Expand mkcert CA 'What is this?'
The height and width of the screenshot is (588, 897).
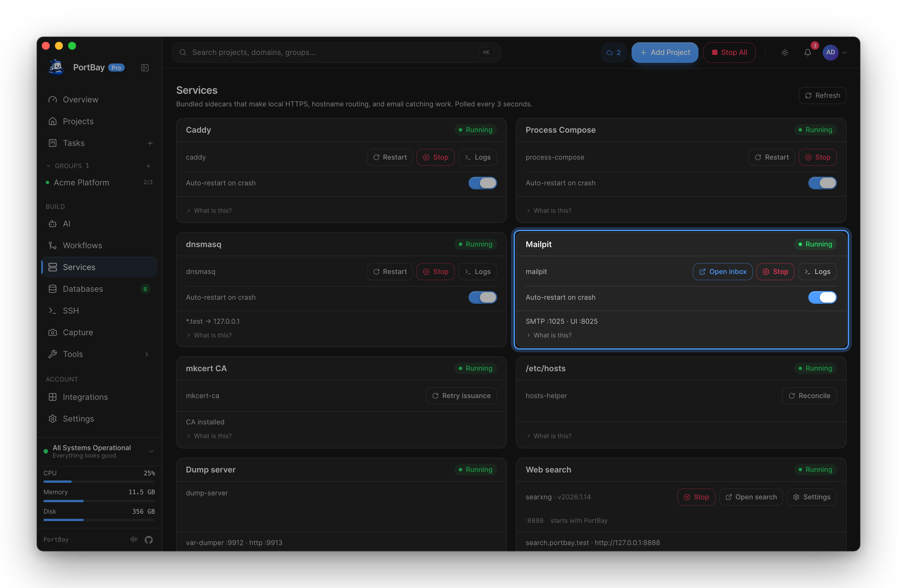tap(209, 436)
